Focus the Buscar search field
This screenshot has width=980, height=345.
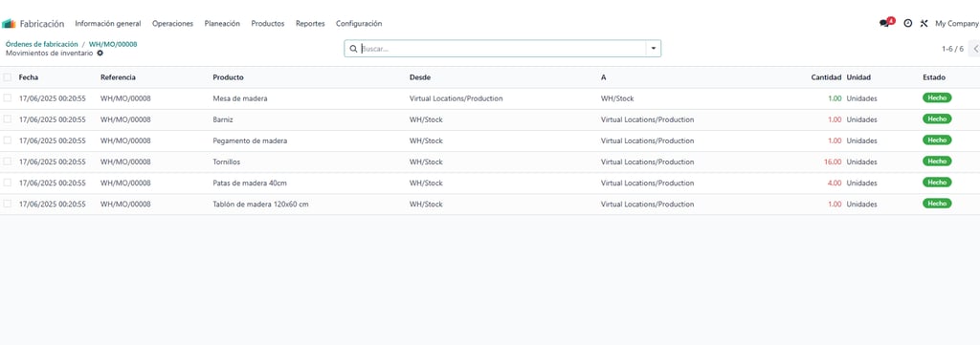[x=501, y=49]
